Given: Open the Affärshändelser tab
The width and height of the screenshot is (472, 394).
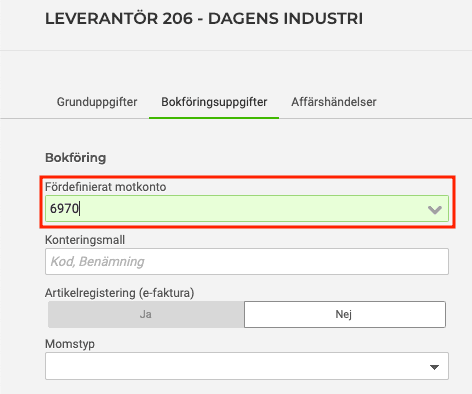Looking at the screenshot, I should pyautogui.click(x=334, y=102).
